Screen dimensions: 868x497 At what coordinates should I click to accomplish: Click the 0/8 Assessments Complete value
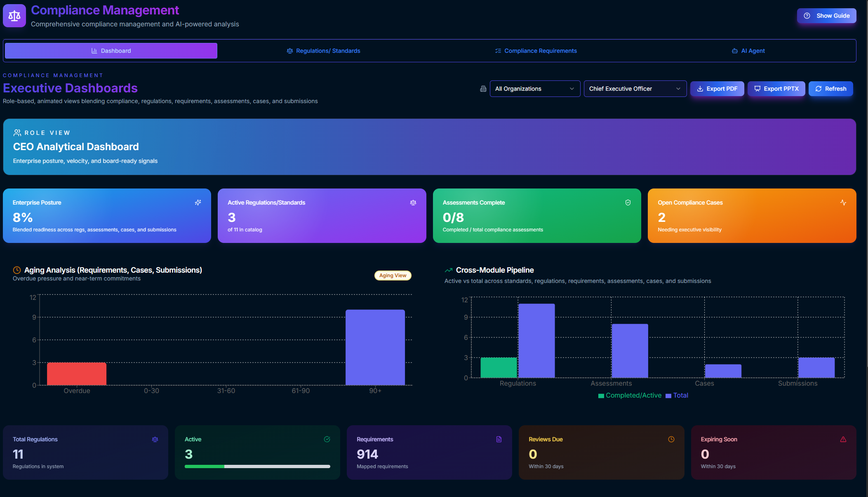tap(453, 217)
